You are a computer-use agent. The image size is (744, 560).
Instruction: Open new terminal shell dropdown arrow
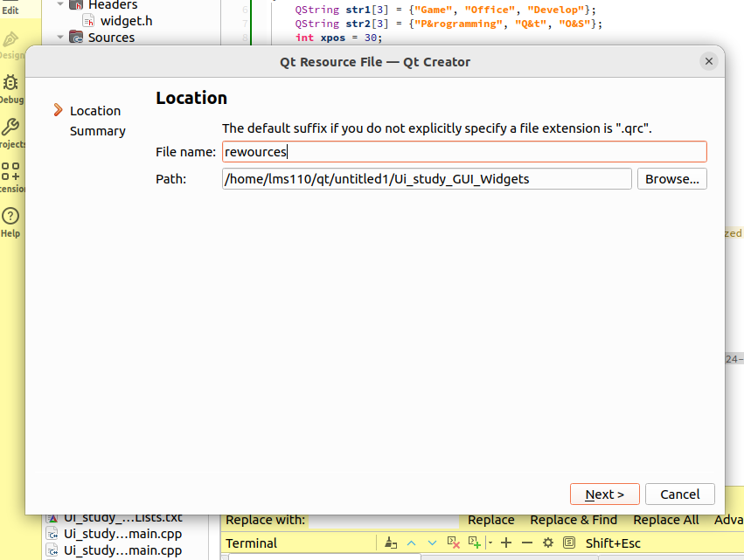490,543
